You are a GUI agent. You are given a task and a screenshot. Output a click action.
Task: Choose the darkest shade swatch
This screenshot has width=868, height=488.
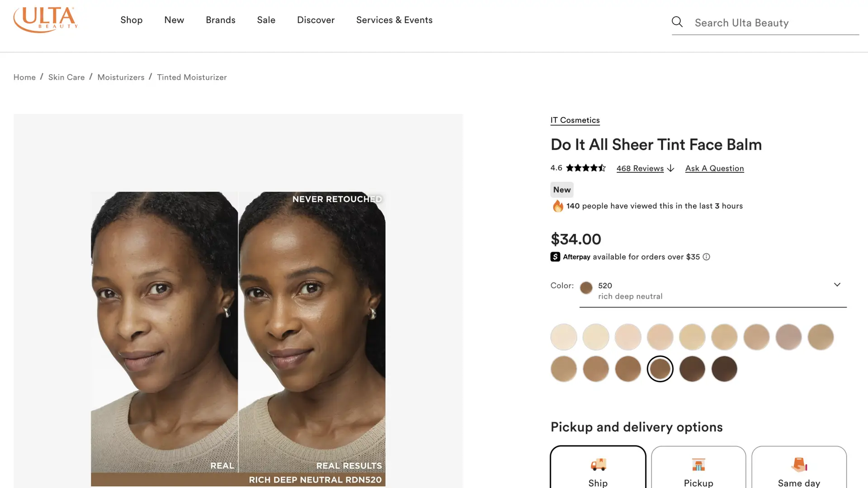tap(724, 369)
